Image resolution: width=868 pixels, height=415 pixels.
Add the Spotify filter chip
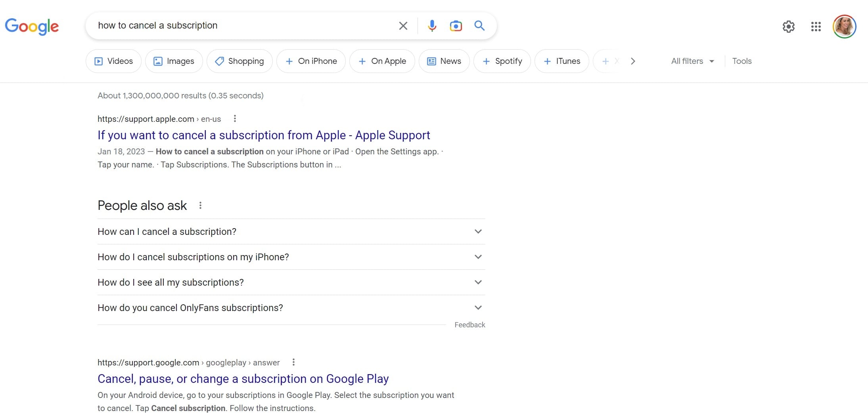tap(502, 61)
